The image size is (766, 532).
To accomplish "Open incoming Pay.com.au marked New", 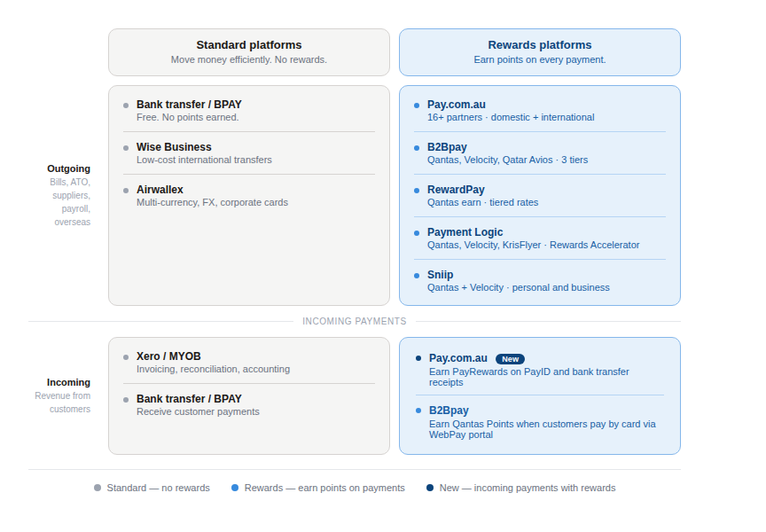I will pyautogui.click(x=540, y=370).
